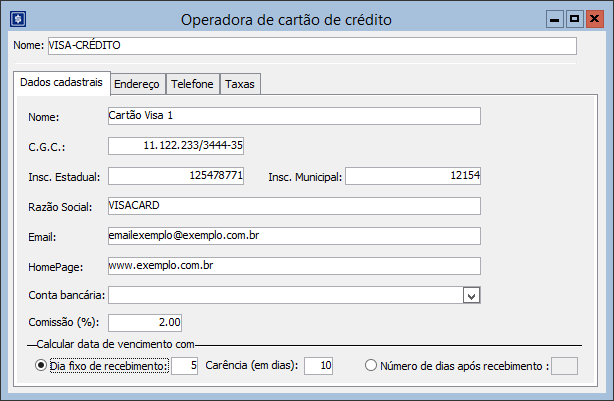Click the Carência (em dias) field

click(x=318, y=366)
